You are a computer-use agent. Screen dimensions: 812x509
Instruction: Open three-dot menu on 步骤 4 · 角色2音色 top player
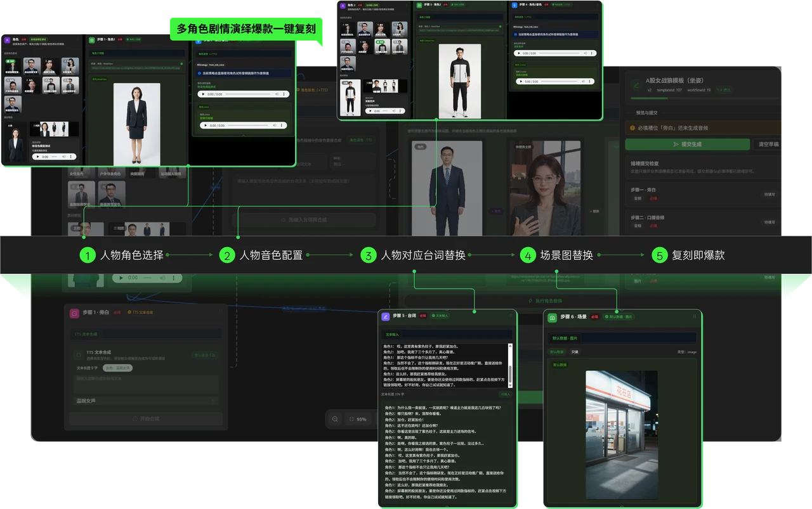pyautogui.click(x=591, y=54)
